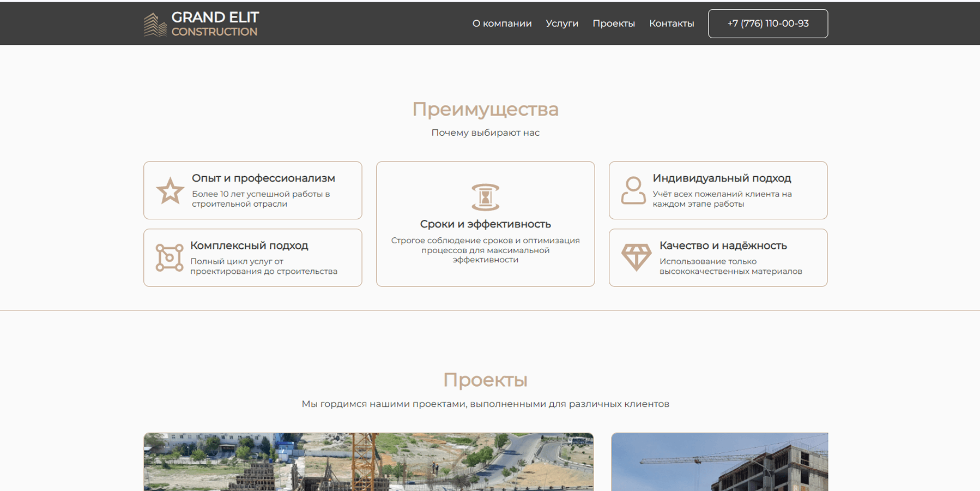Viewport: 980px width, 491px height.
Task: Click the Проекты section heading
Action: [485, 380]
